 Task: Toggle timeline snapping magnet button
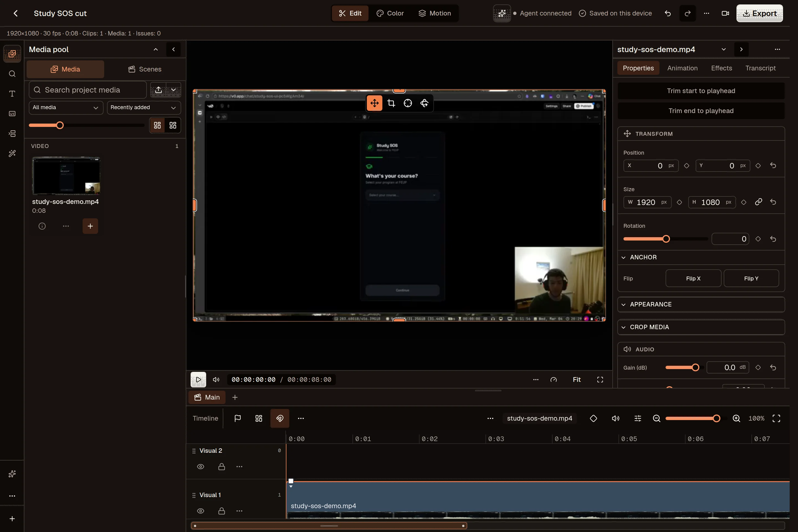280,418
